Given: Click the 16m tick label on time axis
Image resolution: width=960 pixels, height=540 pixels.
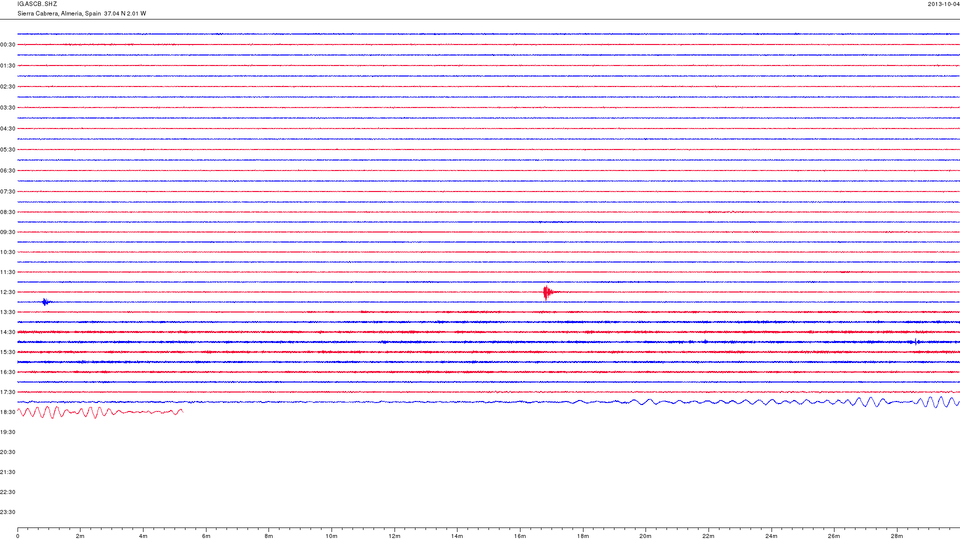Looking at the screenshot, I should point(520,536).
